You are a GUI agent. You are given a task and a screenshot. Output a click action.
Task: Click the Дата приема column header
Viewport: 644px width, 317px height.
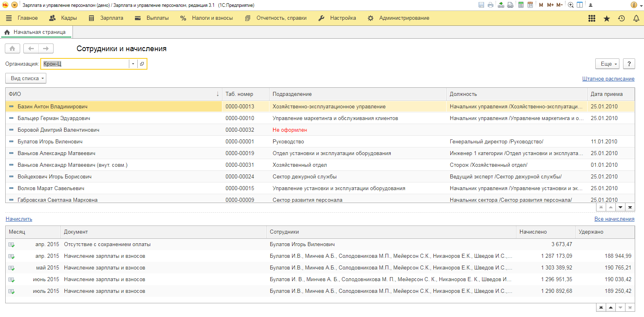(x=611, y=94)
